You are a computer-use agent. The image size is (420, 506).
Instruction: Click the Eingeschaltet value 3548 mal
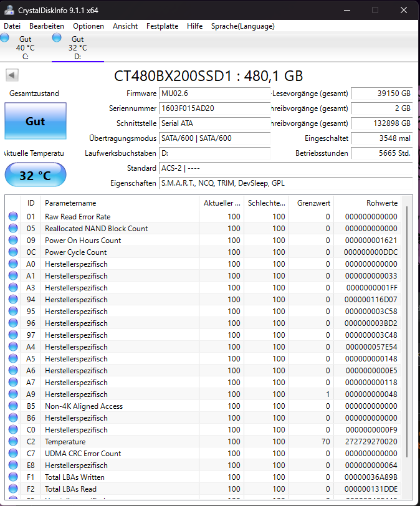[x=382, y=138]
